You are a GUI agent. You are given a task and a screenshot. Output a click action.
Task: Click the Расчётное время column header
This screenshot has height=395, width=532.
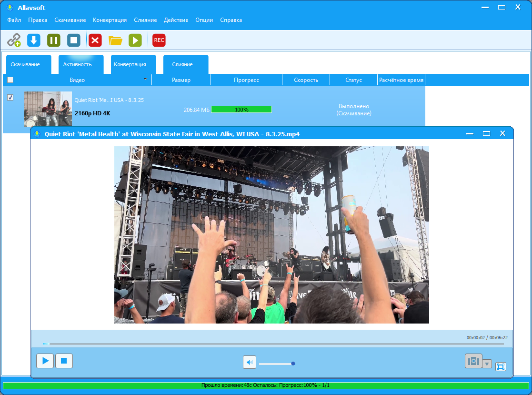pyautogui.click(x=401, y=80)
